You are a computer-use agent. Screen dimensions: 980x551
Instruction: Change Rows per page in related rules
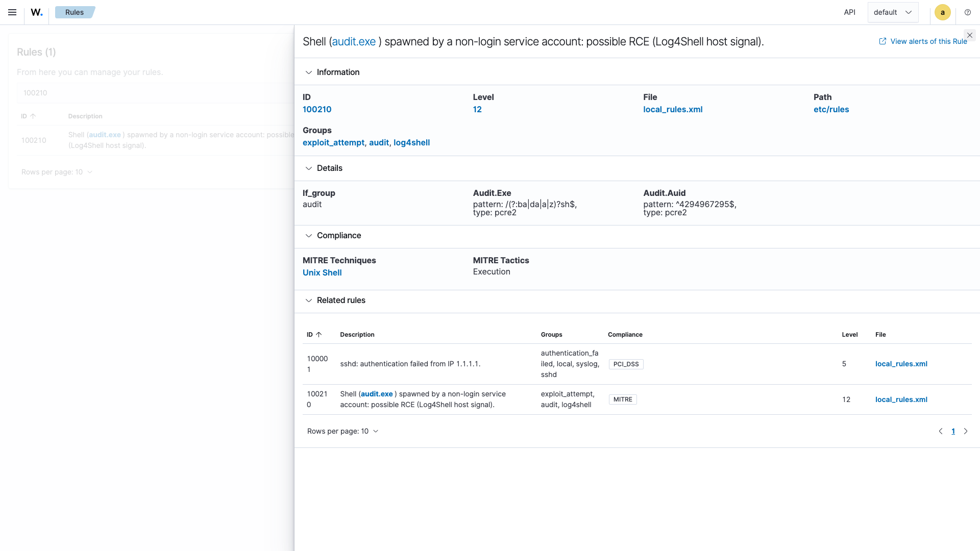(x=342, y=431)
